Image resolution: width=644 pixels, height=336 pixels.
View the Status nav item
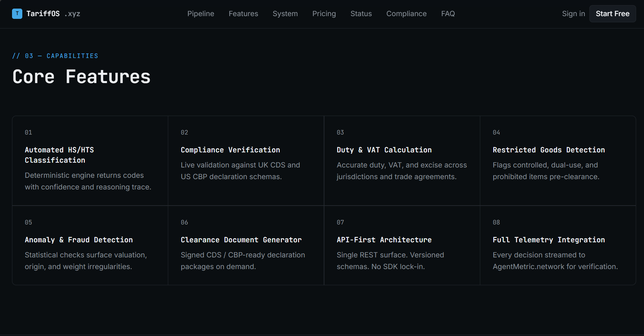click(361, 14)
